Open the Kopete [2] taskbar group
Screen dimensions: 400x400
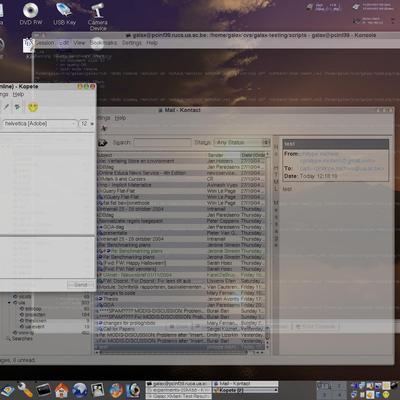[x=246, y=390]
